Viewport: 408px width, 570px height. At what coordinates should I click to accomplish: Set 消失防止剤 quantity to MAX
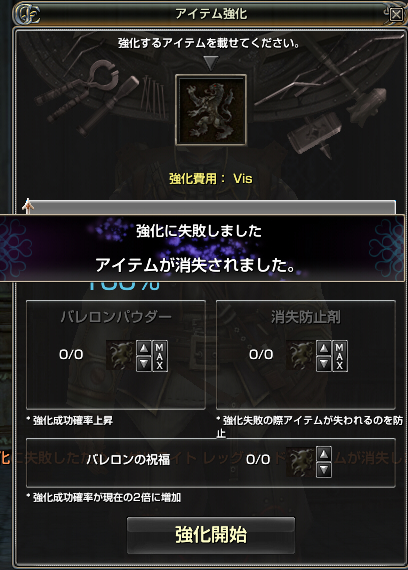tap(340, 356)
